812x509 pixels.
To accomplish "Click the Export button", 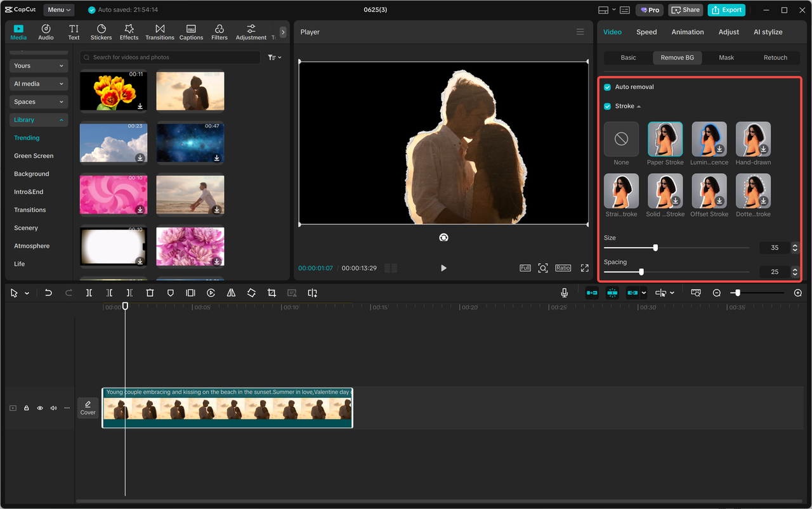I will pyautogui.click(x=726, y=10).
